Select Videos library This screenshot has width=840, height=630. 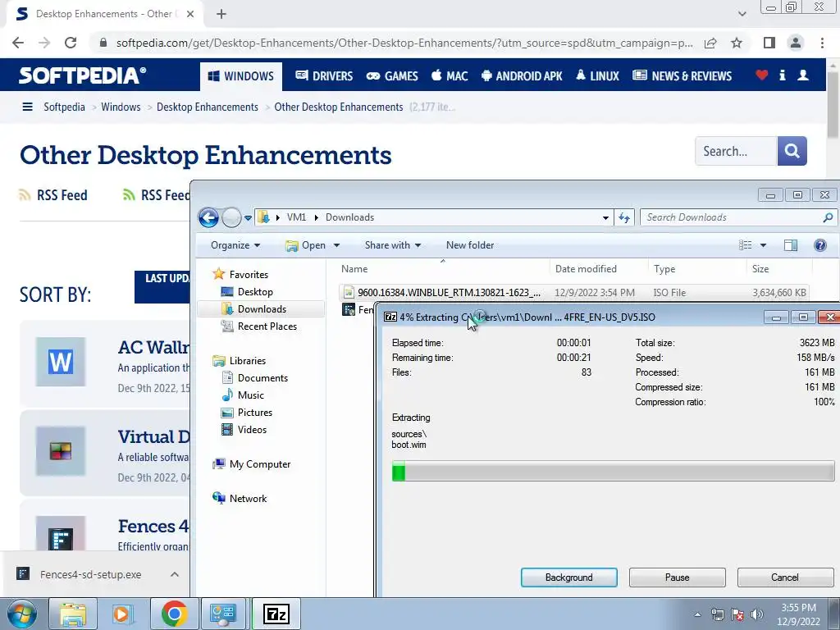coord(252,430)
